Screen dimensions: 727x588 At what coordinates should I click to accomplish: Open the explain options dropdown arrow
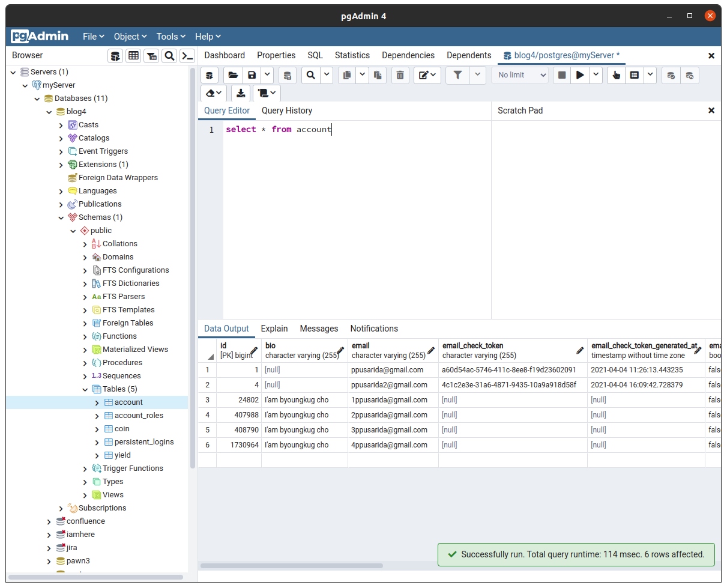(650, 75)
